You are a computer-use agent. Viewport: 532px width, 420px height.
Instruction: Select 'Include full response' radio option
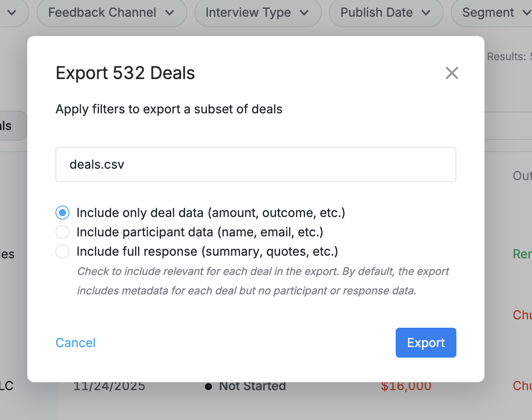click(62, 251)
